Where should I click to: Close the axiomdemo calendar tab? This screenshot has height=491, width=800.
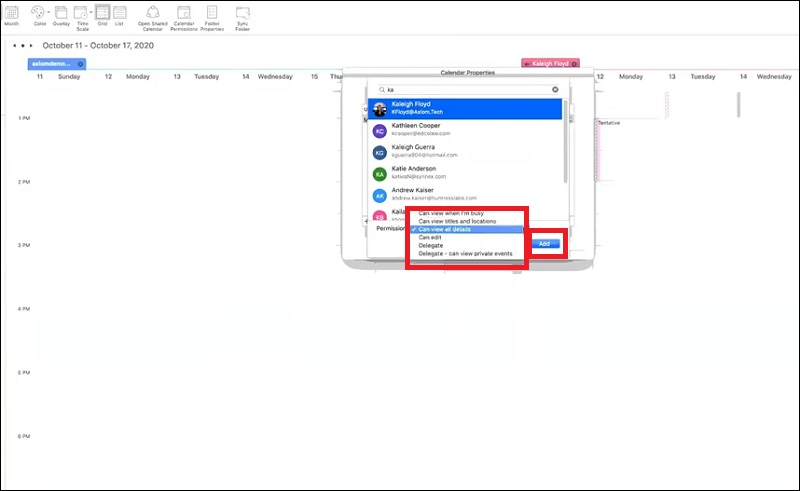pyautogui.click(x=80, y=64)
